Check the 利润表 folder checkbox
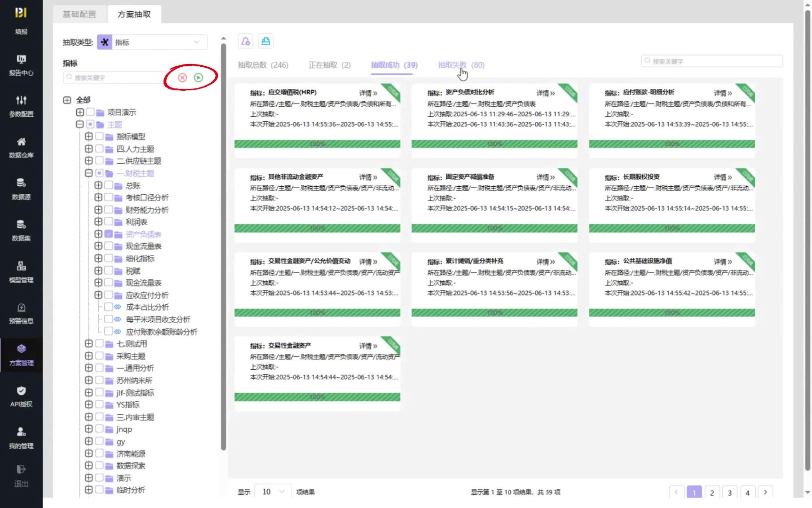Screen dimensions: 812x508 109,222
